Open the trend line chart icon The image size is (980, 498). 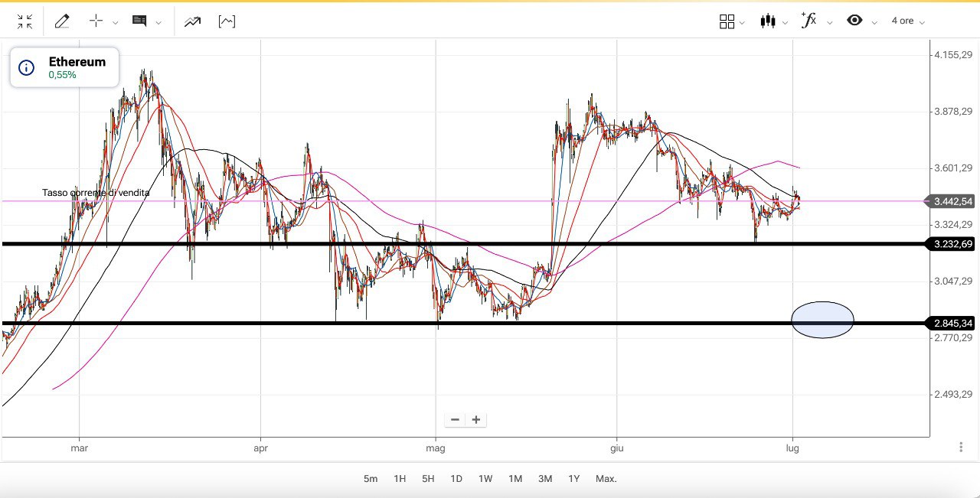[x=192, y=21]
